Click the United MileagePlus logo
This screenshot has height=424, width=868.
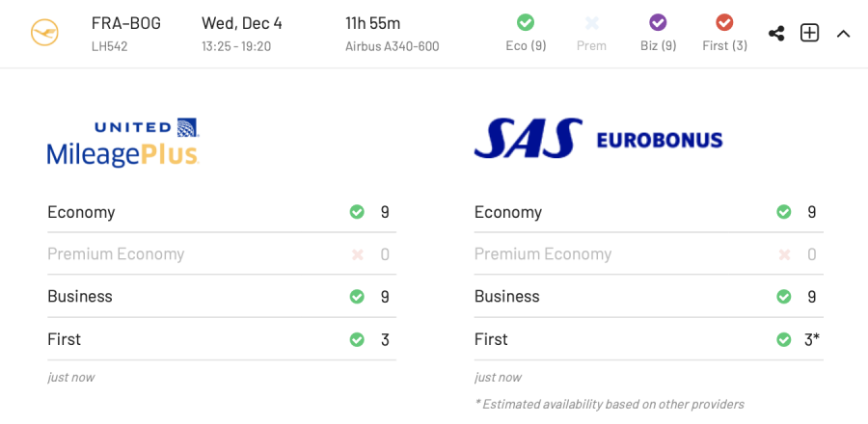tap(123, 143)
